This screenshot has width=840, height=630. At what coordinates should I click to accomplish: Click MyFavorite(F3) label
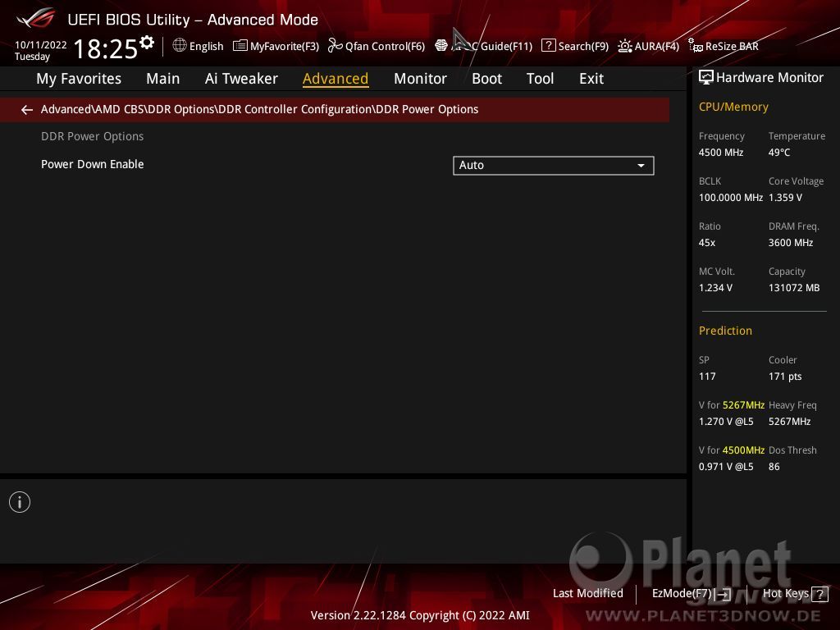(285, 47)
